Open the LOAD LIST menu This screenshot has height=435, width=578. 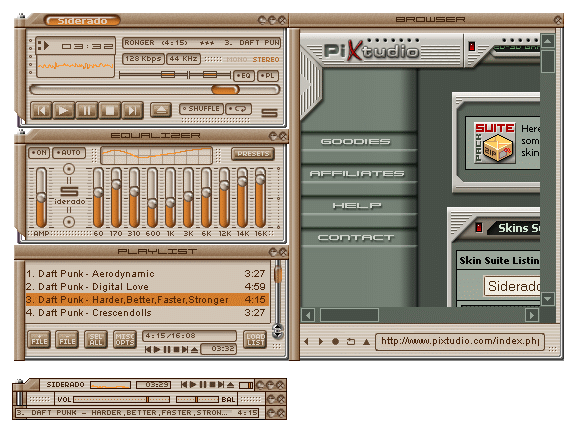click(x=255, y=339)
